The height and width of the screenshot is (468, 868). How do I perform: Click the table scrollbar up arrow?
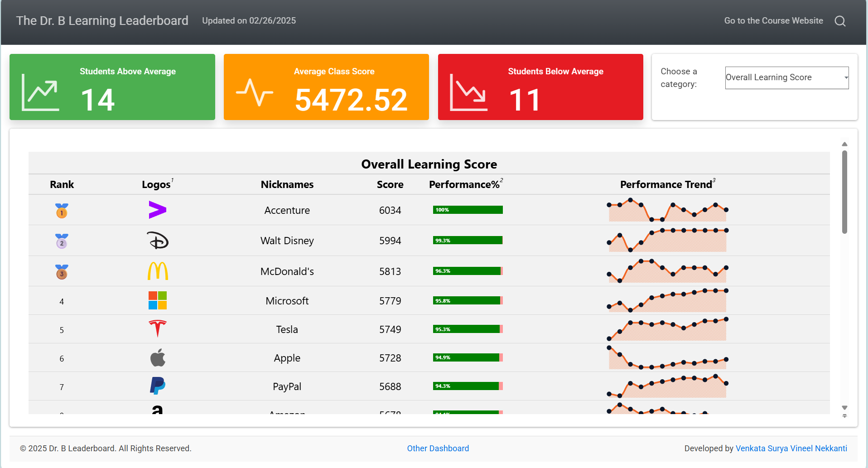(844, 144)
